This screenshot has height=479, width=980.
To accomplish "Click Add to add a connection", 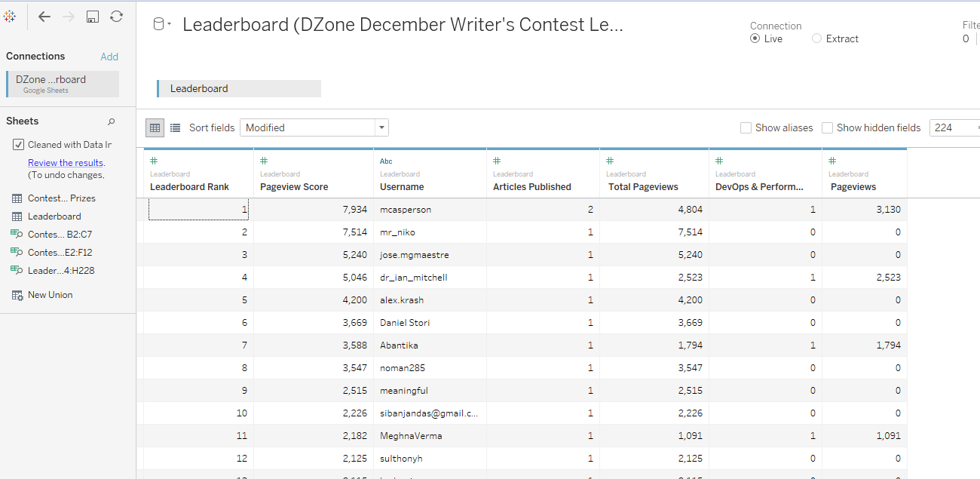I will (x=109, y=57).
